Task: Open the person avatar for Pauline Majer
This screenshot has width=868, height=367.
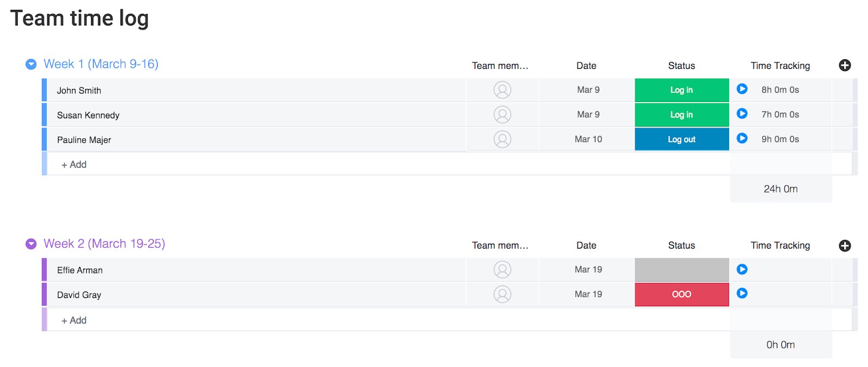Action: [x=502, y=140]
